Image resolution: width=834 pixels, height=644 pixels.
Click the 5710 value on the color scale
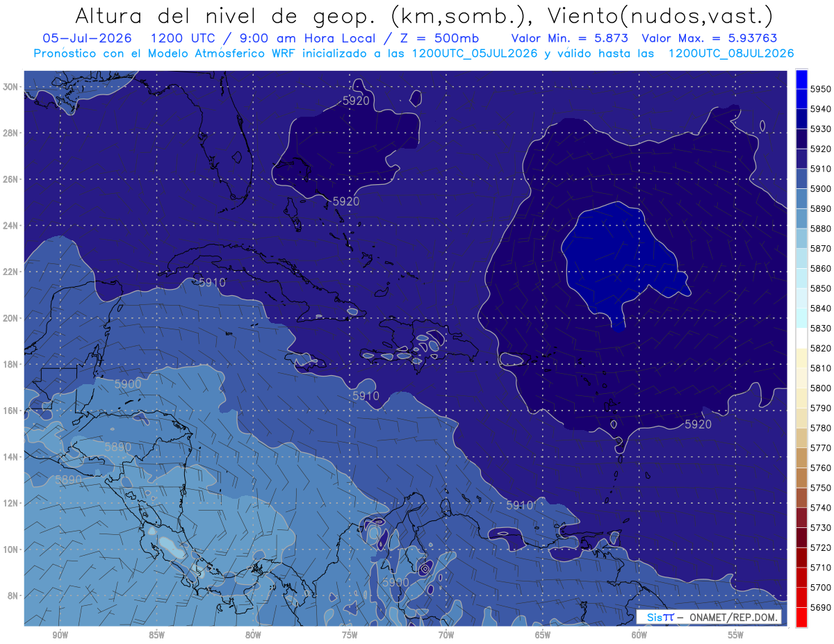(x=821, y=567)
